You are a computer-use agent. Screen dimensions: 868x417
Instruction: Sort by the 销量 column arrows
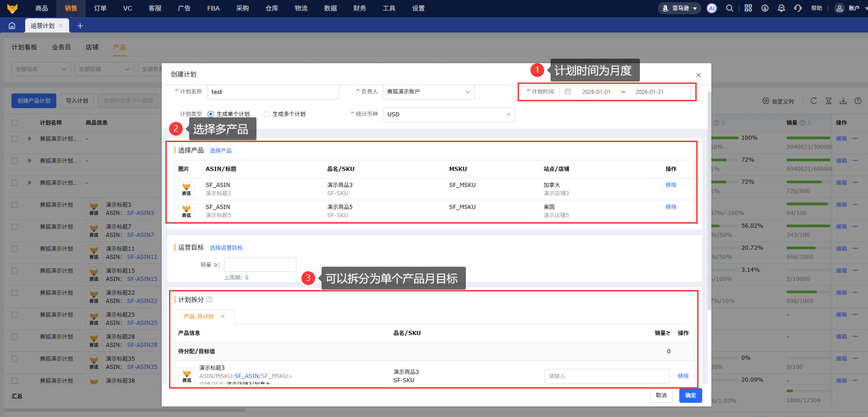(x=809, y=123)
